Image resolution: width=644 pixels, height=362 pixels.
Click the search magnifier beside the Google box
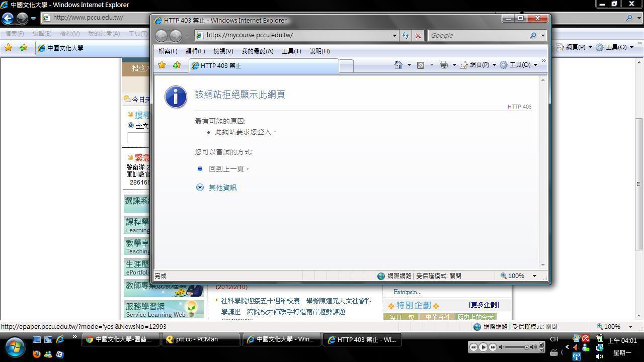[x=533, y=35]
